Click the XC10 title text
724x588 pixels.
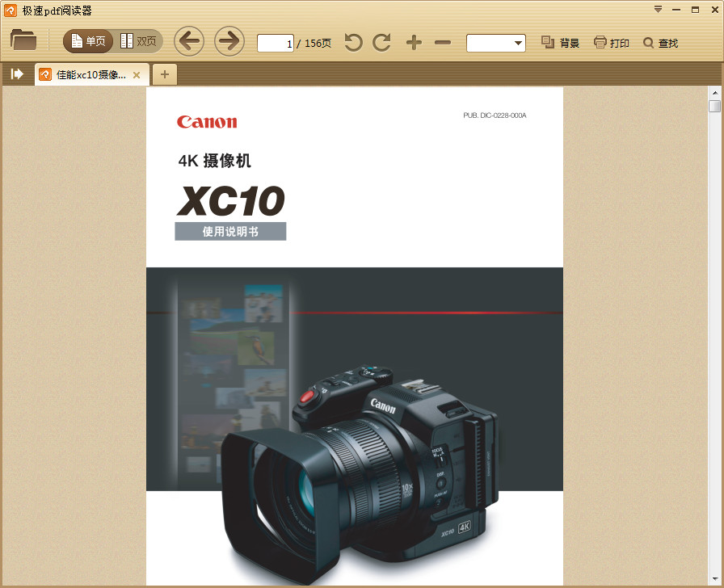pos(231,201)
